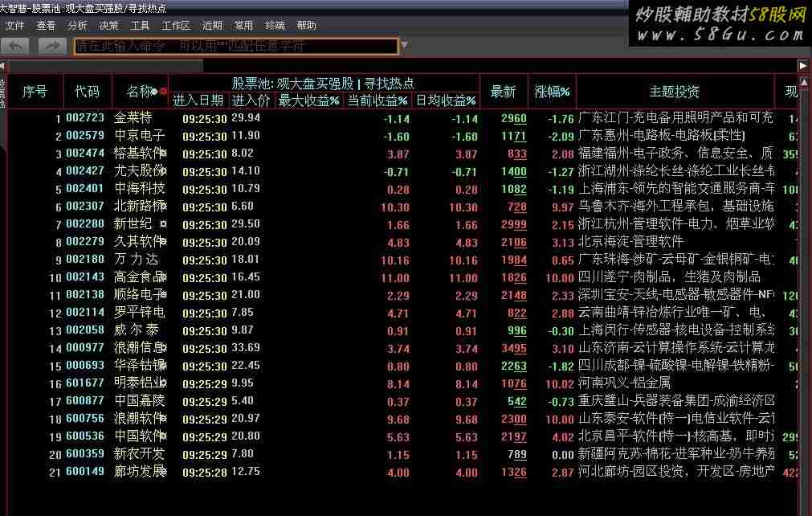Select stock code 002138
Screen dimensions: 812x516
[x=85, y=295]
